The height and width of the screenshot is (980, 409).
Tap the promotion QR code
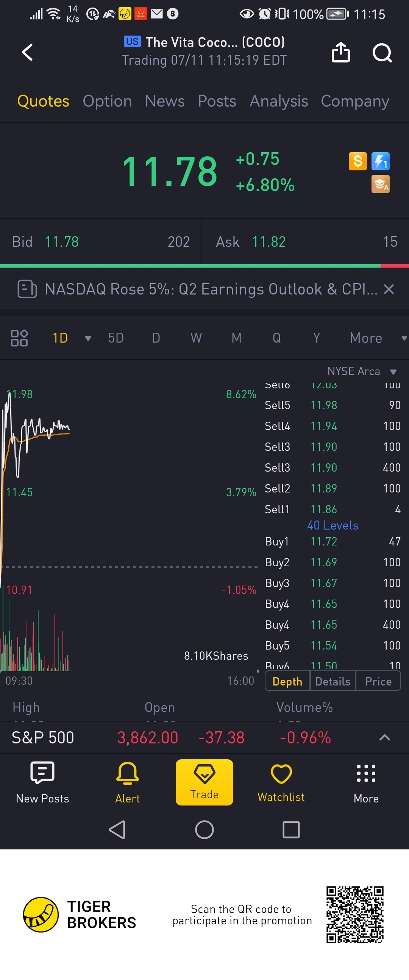click(x=354, y=915)
